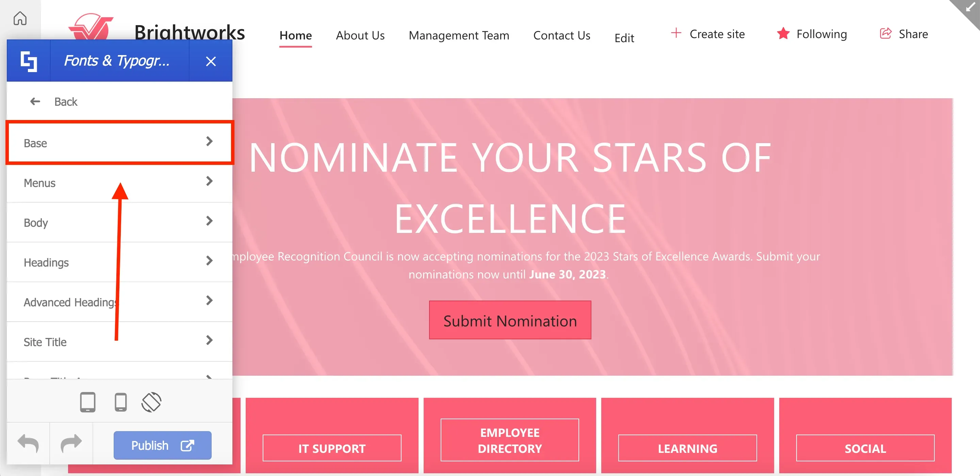Open the Menus typography section
The image size is (980, 476).
tap(119, 183)
